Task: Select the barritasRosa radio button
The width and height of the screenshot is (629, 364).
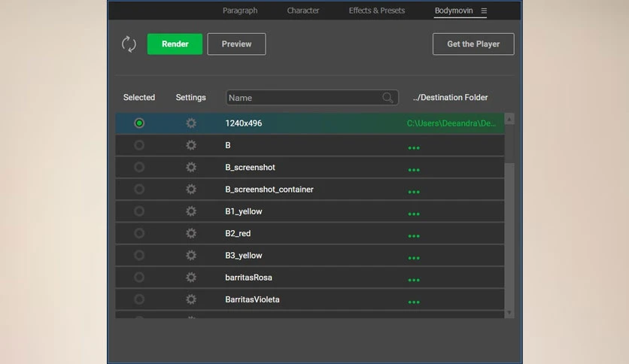Action: click(139, 278)
